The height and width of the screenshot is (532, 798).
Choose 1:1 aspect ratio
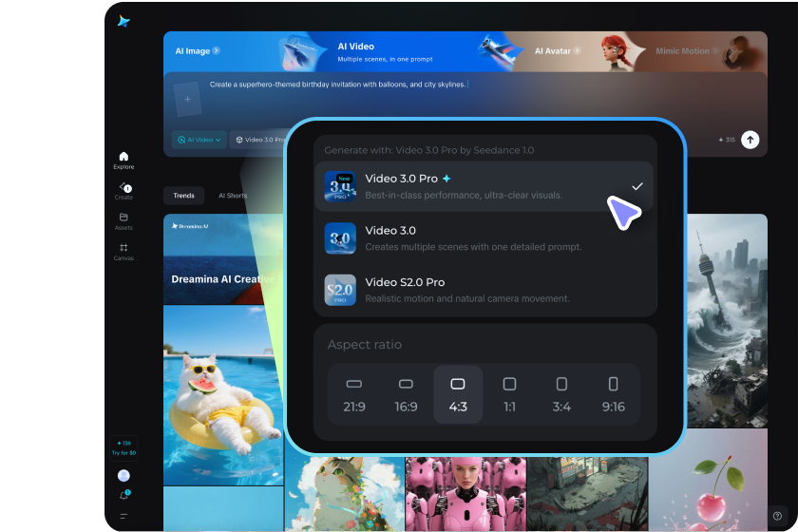tap(509, 394)
